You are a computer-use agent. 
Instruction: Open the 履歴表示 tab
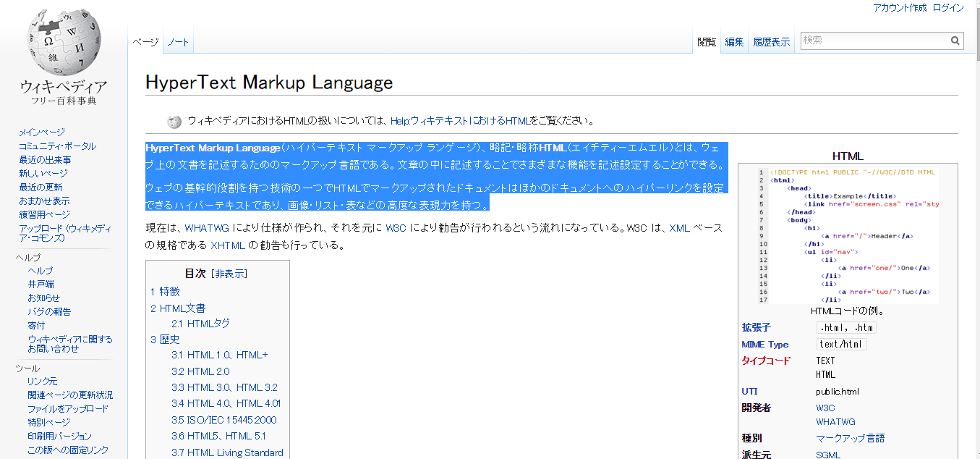click(771, 42)
